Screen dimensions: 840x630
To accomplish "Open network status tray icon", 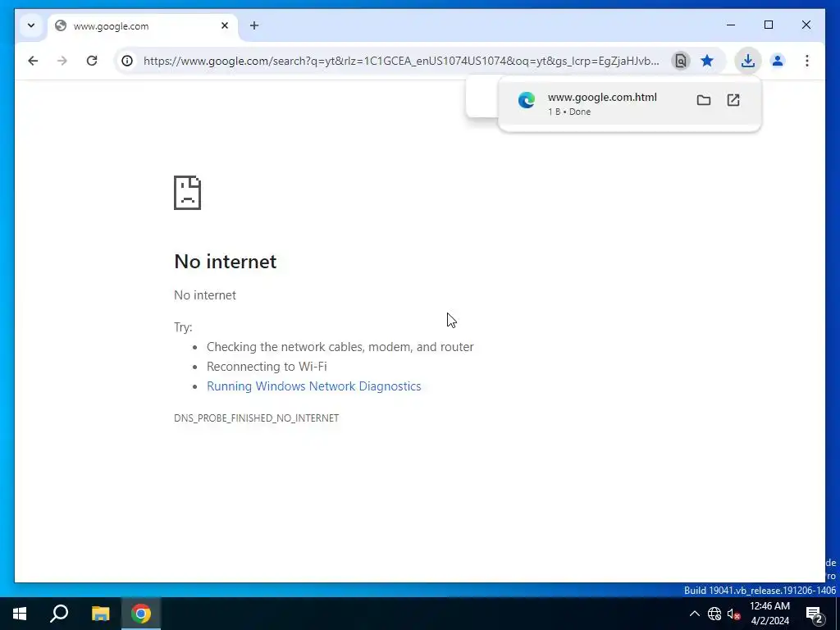I will point(714,614).
